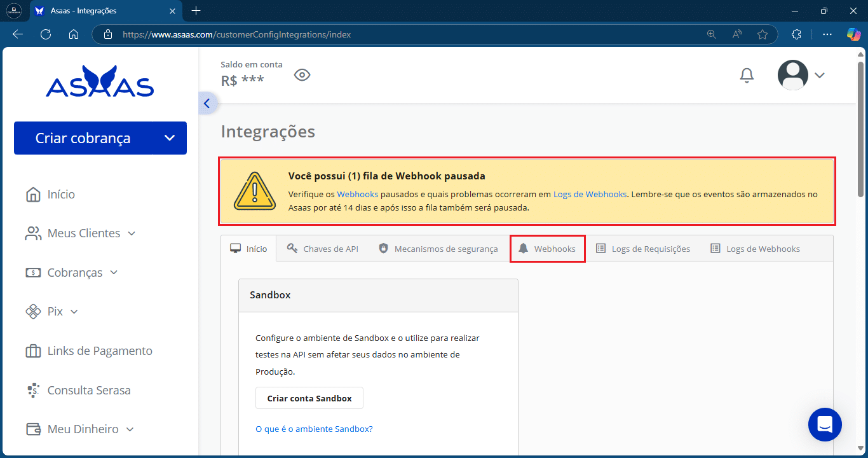Viewport: 868px width, 458px height.
Task: Click the Criar conta Sandbox button
Action: point(309,398)
